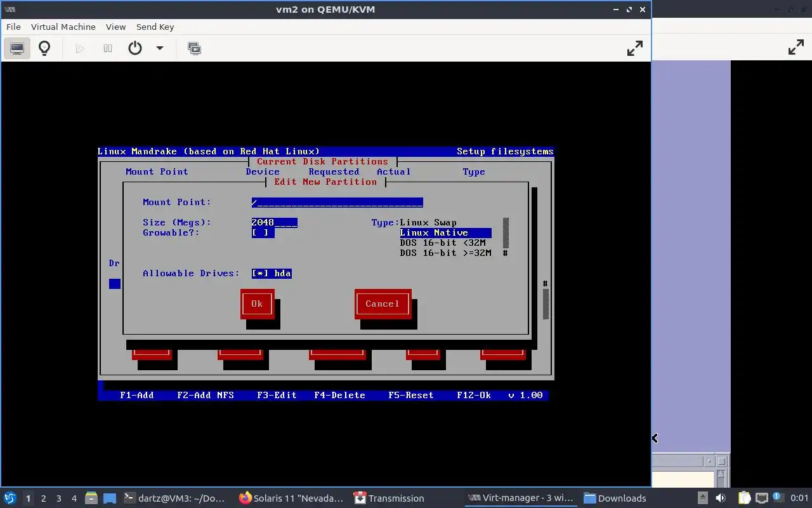Switch vm2 viewer to fullscreen
The height and width of the screenshot is (508, 812).
[x=634, y=48]
